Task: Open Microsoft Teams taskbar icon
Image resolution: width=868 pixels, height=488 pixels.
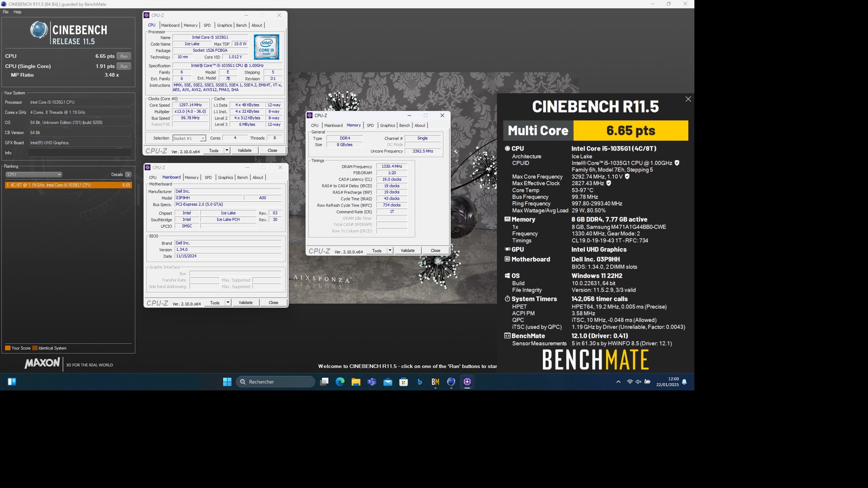Action: pyautogui.click(x=372, y=382)
